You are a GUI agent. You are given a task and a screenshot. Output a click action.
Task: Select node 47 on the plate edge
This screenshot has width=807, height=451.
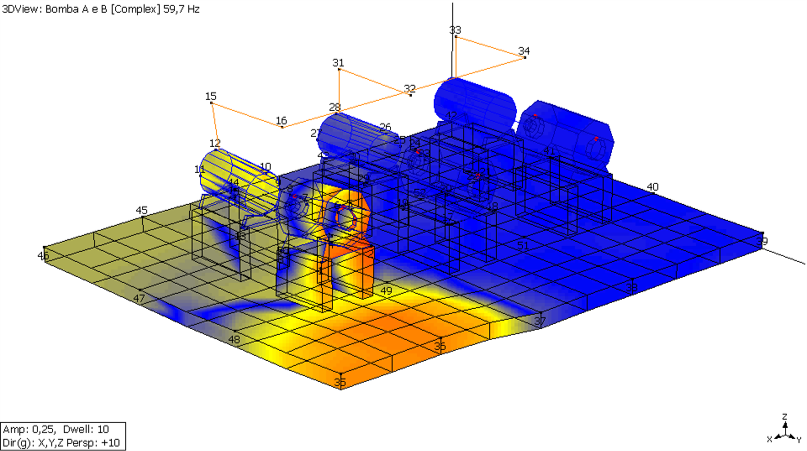click(x=139, y=299)
